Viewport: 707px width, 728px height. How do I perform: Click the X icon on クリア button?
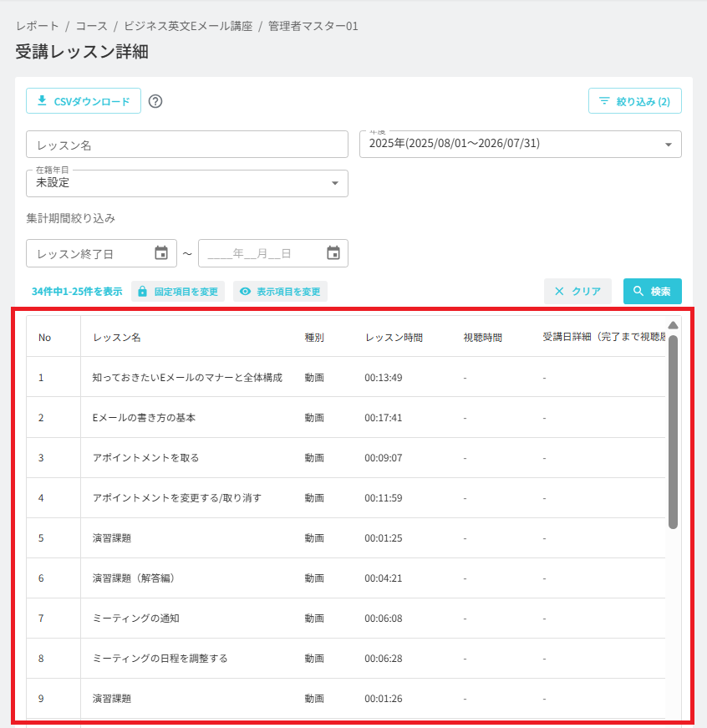(x=559, y=291)
